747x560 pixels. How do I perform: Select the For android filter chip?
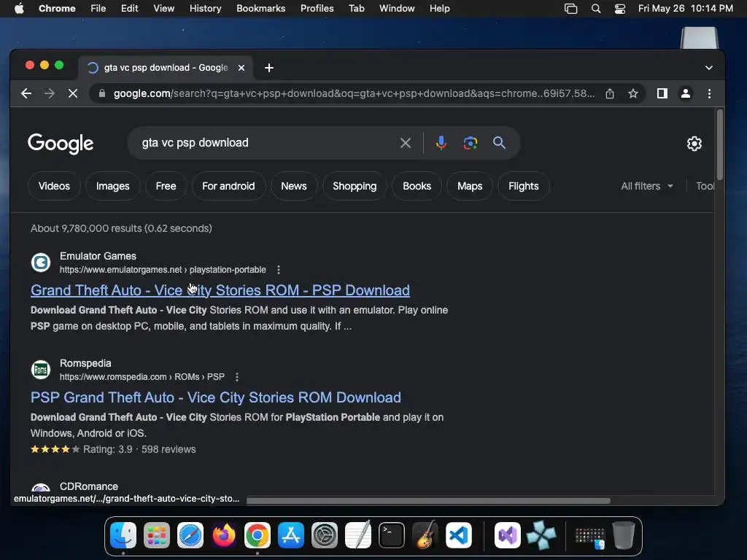228,186
